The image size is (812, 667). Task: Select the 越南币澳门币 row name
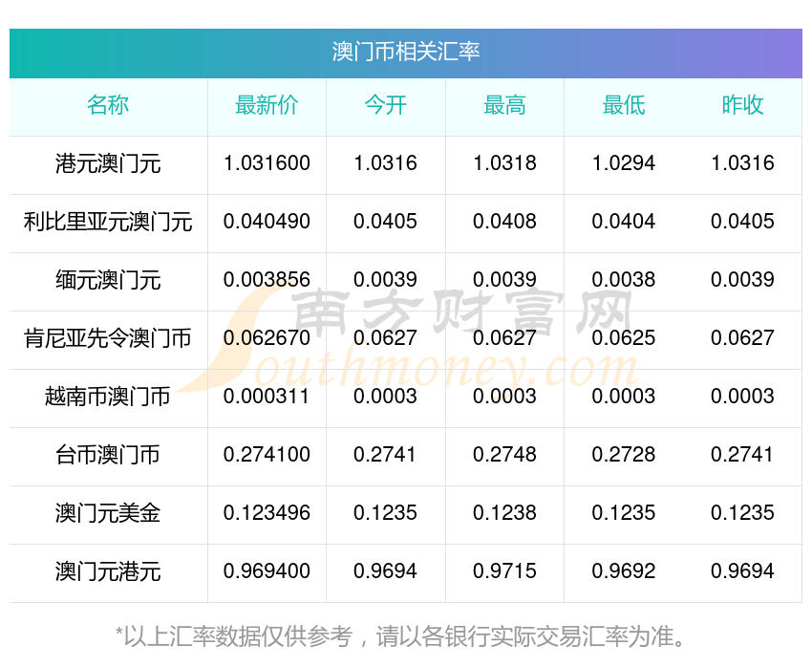(x=108, y=397)
